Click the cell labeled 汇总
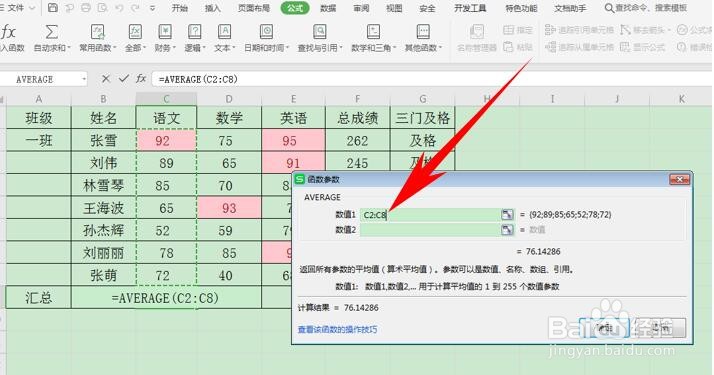The width and height of the screenshot is (714, 375). coord(39,297)
